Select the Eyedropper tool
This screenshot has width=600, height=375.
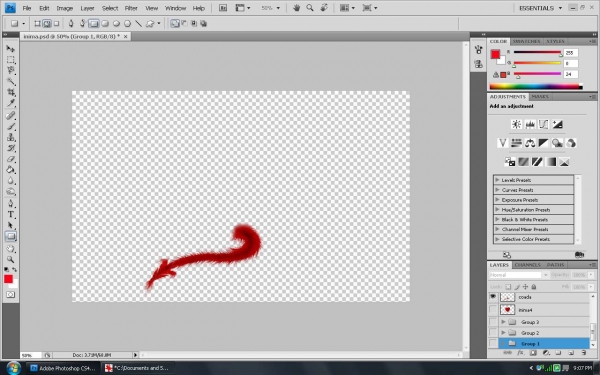coord(11,103)
